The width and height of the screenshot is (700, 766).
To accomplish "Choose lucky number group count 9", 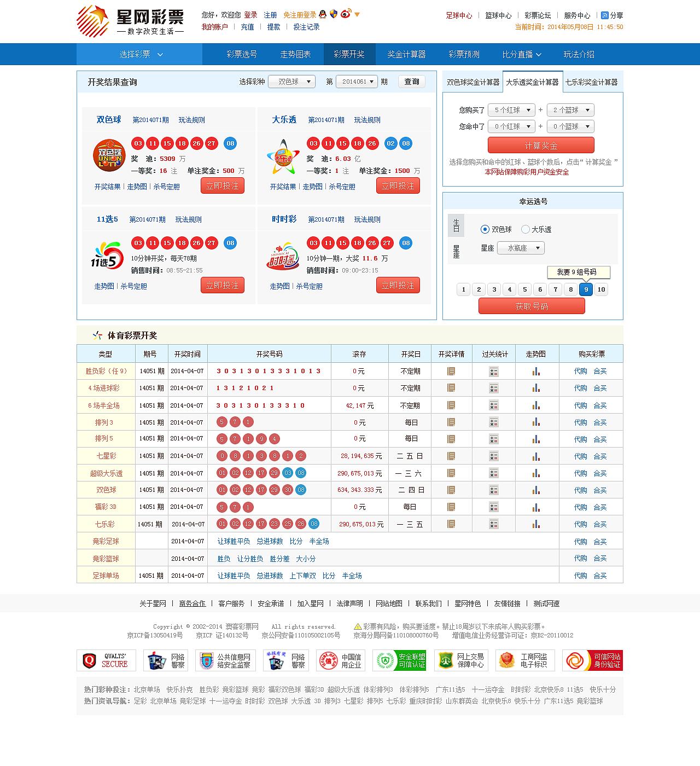I will [x=586, y=289].
